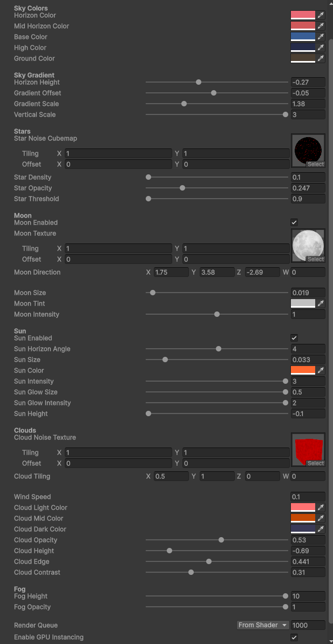Open the High Color swatch
The image size is (333, 644).
click(x=303, y=48)
